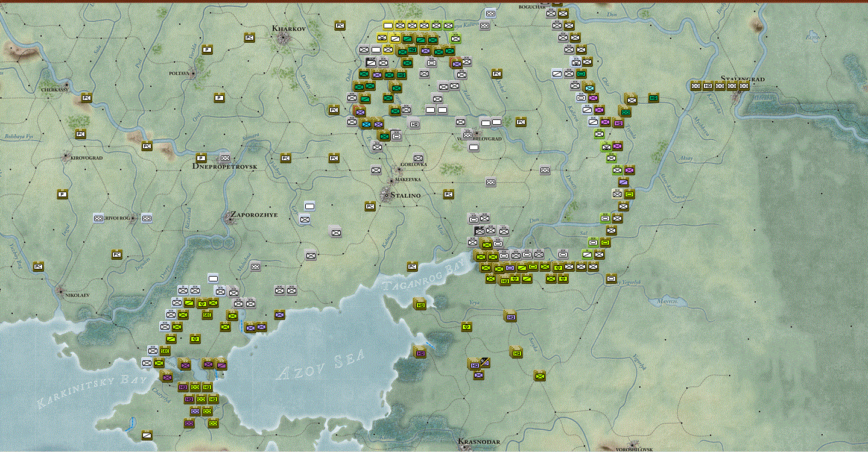Viewport: 868px width, 452px height.
Task: Click the PC counter next to Cherkassy
Action: 86,98
